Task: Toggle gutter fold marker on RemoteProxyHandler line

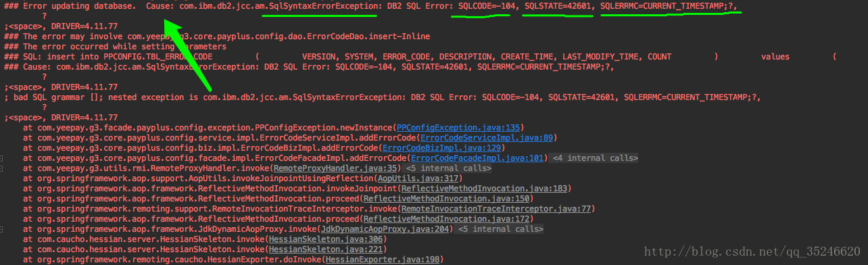Action: tap(2, 168)
